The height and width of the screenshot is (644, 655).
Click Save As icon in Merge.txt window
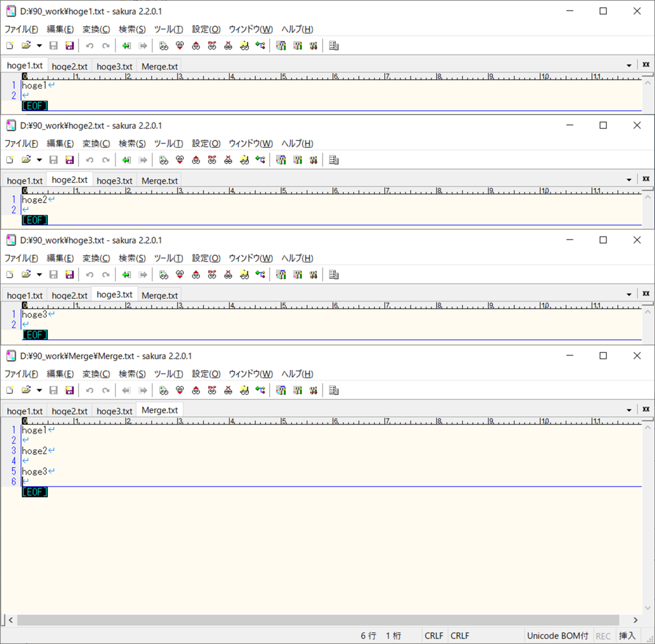point(69,391)
